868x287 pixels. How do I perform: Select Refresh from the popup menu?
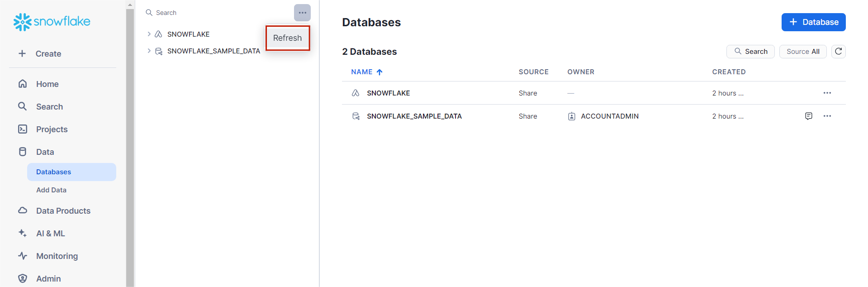click(x=287, y=38)
